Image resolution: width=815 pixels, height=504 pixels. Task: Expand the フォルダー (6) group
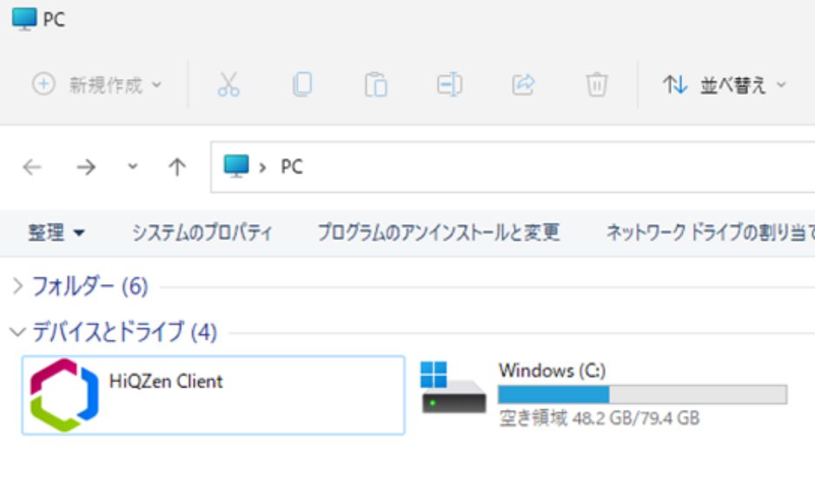click(17, 286)
